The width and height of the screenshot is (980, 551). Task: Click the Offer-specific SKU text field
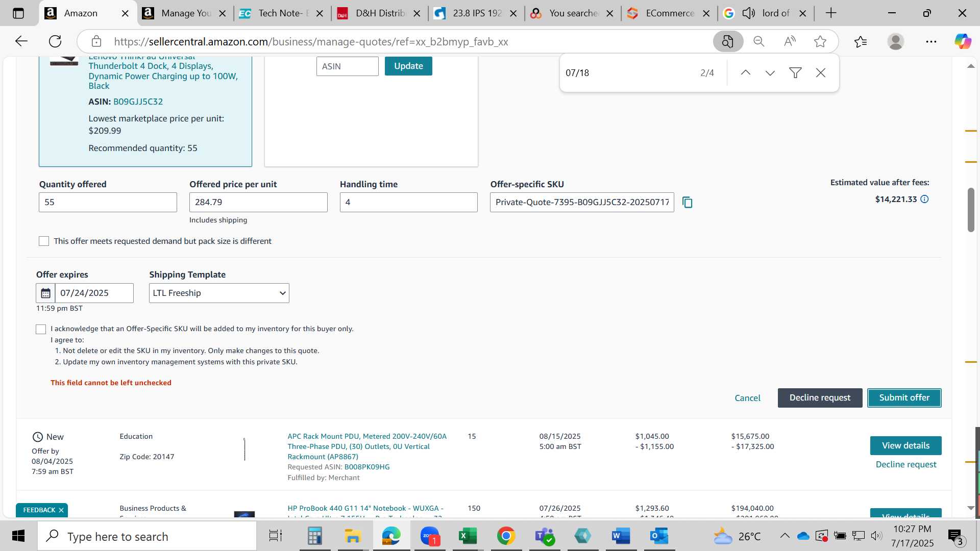click(x=582, y=203)
